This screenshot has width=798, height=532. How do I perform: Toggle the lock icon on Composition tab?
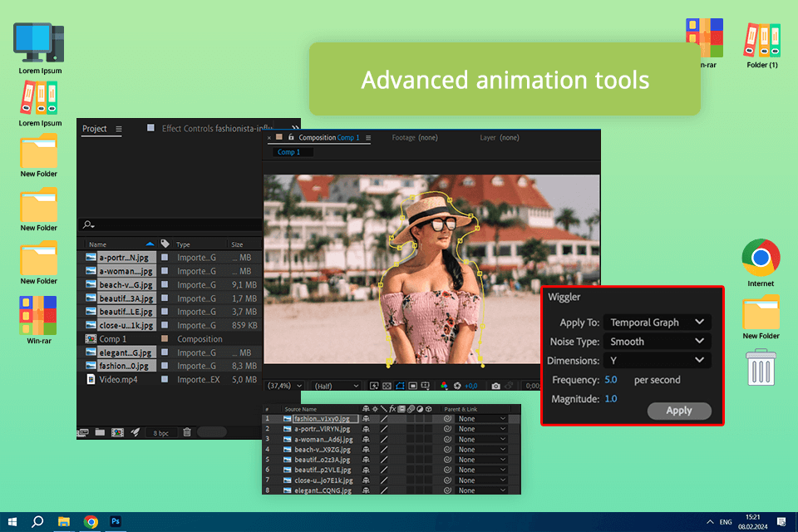(291, 137)
